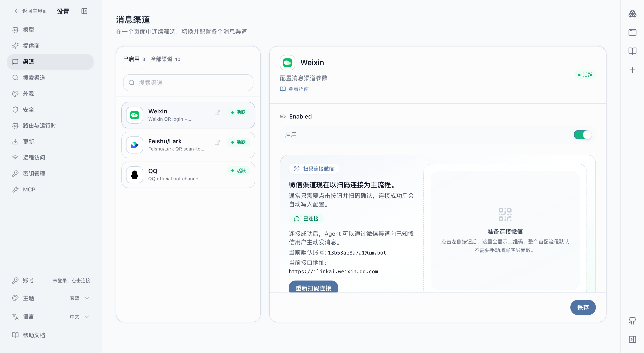The height and width of the screenshot is (353, 644).
Task: Click the 更新 download icon
Action: coord(15,142)
